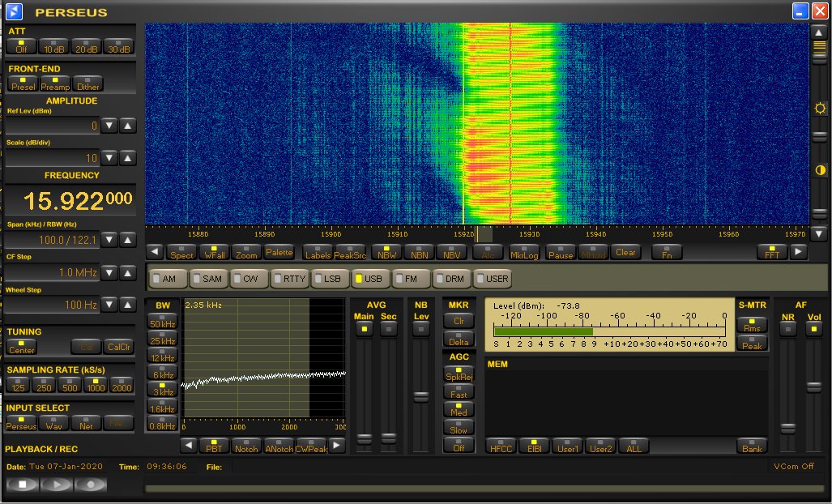The image size is (832, 504).
Task: Switch to AM demodulation mode
Action: (x=169, y=279)
